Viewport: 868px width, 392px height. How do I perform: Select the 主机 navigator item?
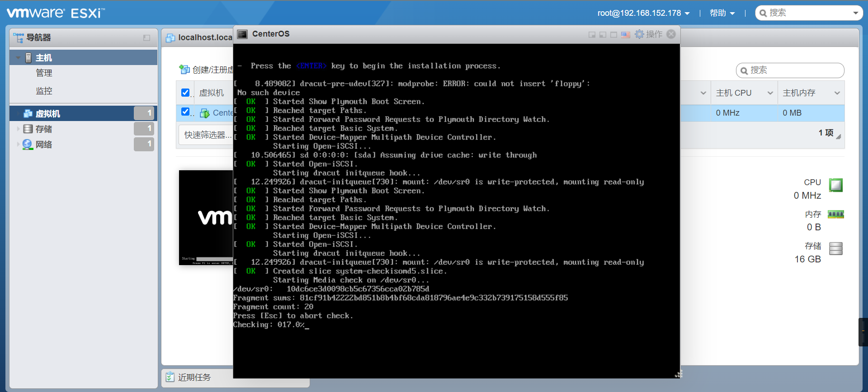pyautogui.click(x=84, y=58)
